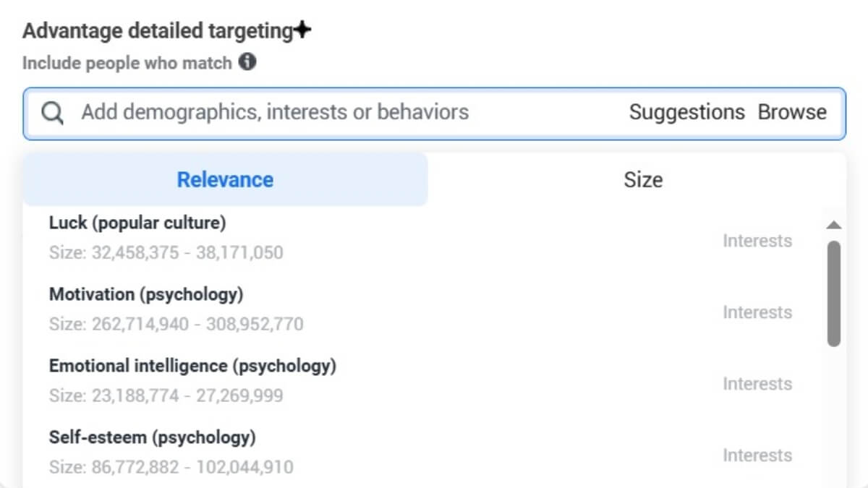Click the Interests label on Emotional intelligence row

coord(757,384)
